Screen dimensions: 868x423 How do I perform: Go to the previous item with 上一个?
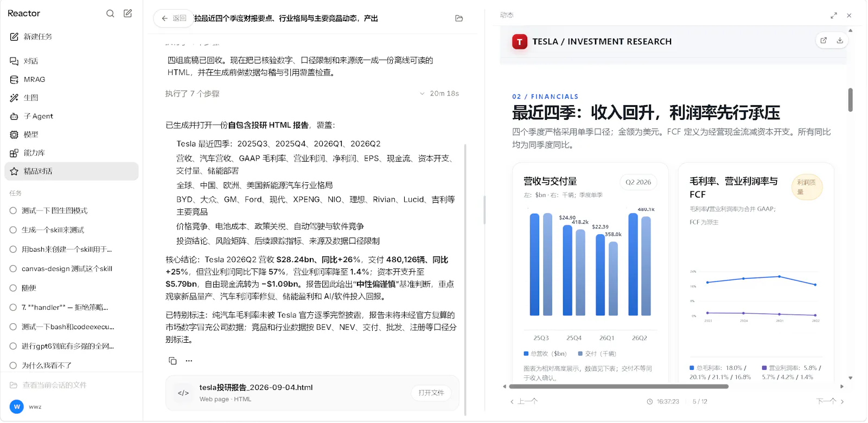click(x=524, y=402)
